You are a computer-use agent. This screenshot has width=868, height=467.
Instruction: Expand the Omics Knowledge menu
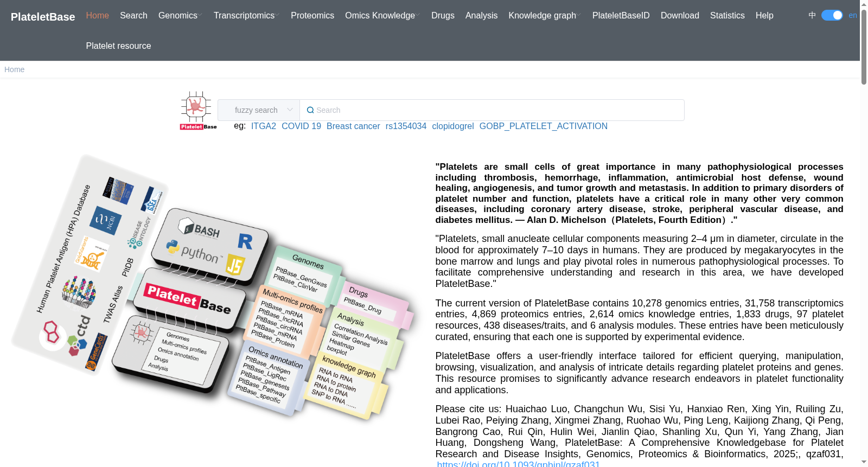click(x=382, y=15)
